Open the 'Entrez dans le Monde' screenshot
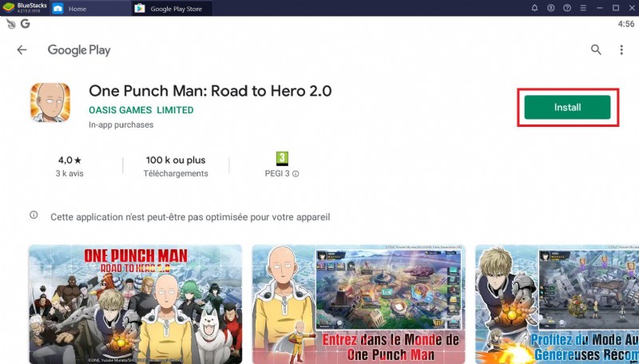The height and width of the screenshot is (364, 639). [358, 304]
